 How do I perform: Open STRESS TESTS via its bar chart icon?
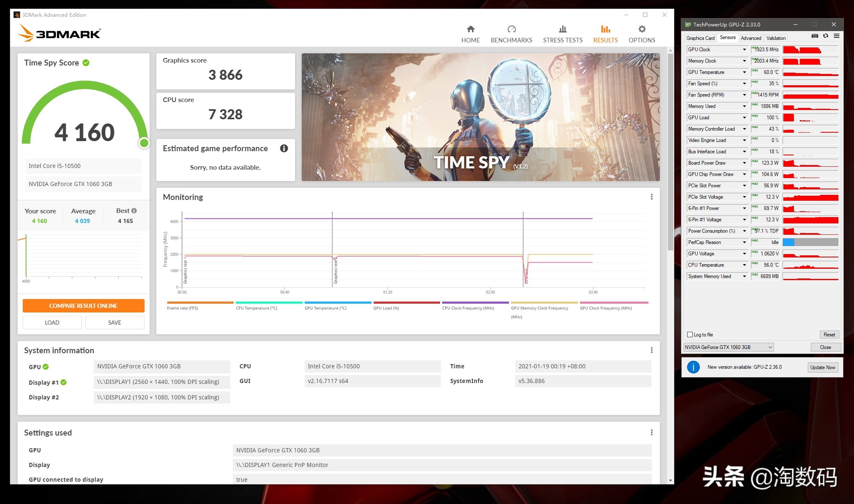click(563, 29)
